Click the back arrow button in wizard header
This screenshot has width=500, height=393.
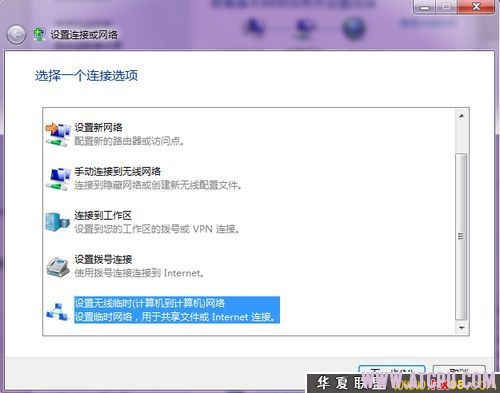pyautogui.click(x=16, y=34)
